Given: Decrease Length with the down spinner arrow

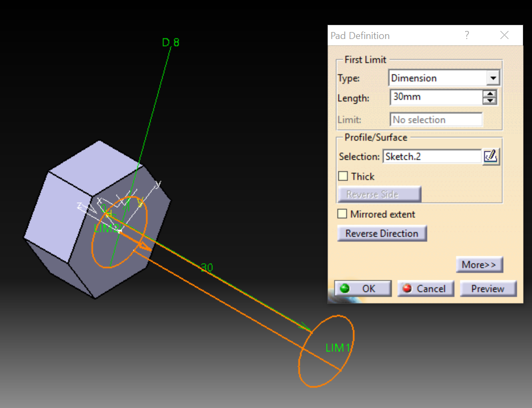Looking at the screenshot, I should pyautogui.click(x=489, y=101).
